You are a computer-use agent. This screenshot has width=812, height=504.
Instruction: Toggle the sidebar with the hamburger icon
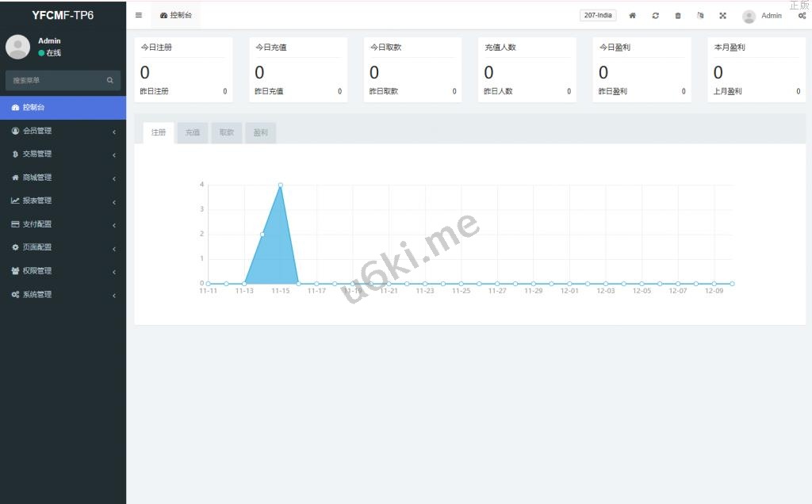139,15
